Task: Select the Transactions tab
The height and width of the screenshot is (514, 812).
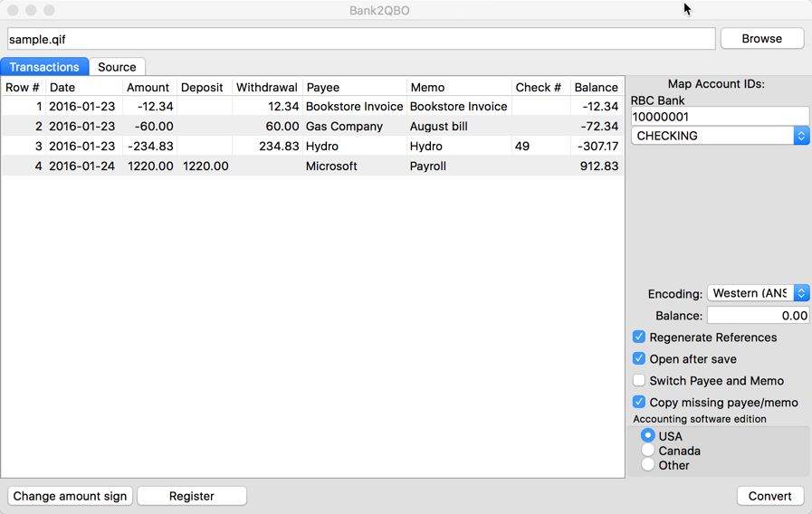Action: click(44, 67)
